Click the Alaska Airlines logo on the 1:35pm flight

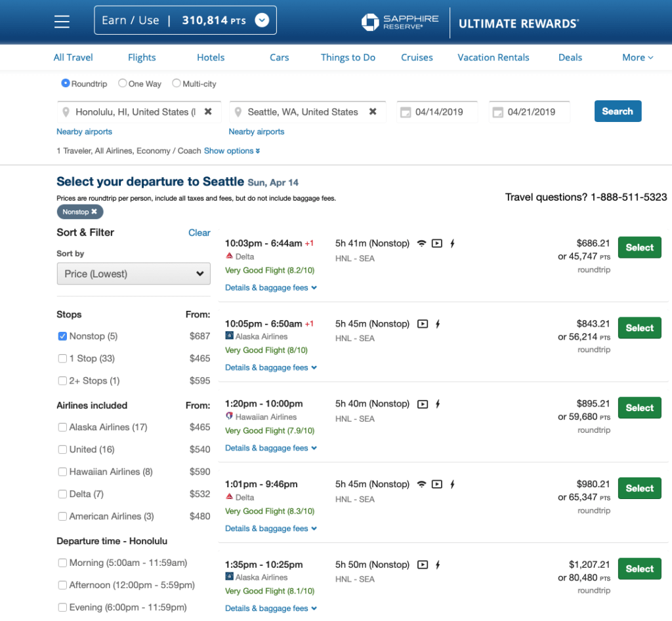pos(229,576)
